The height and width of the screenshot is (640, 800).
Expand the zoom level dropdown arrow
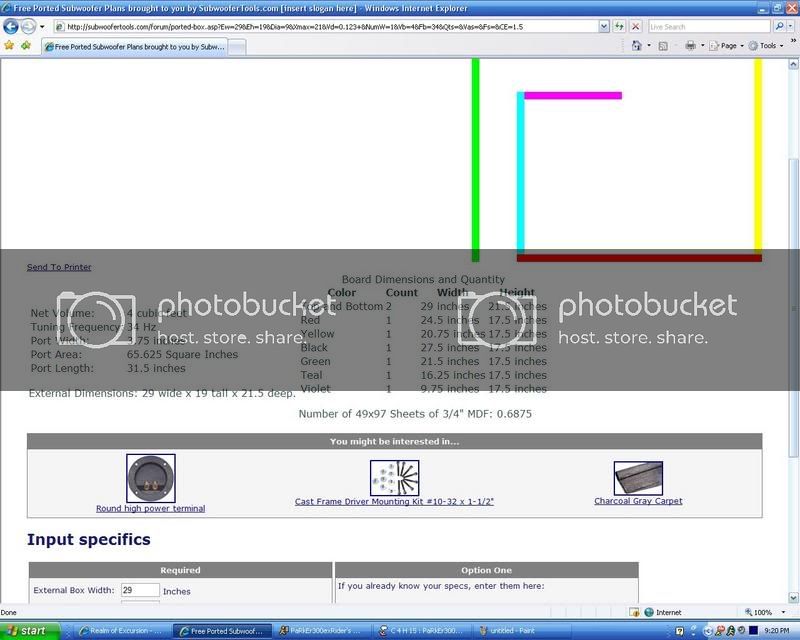(783, 612)
